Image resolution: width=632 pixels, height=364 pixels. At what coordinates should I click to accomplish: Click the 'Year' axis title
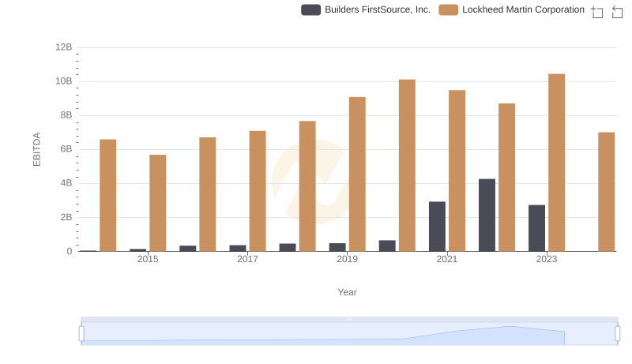pyautogui.click(x=347, y=292)
